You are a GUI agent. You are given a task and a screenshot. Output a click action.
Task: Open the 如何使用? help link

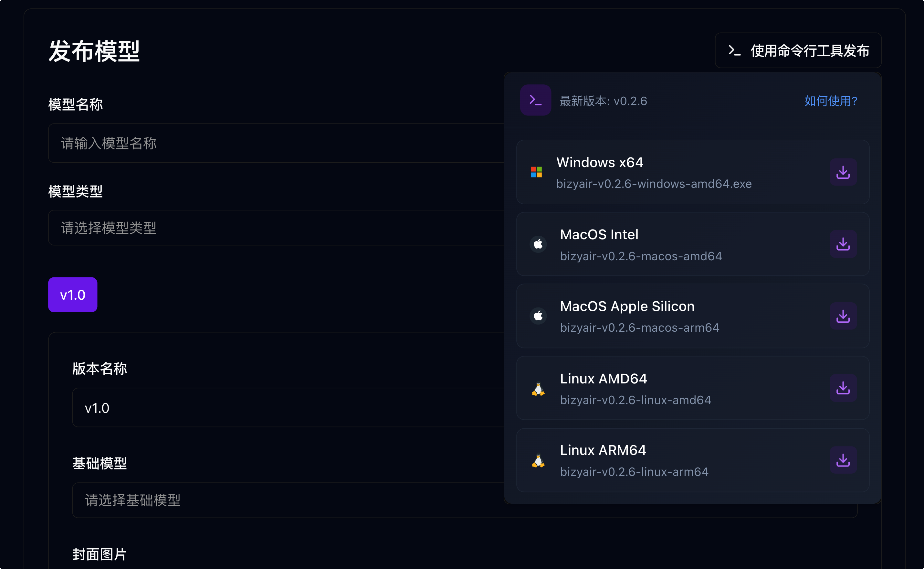(x=831, y=101)
